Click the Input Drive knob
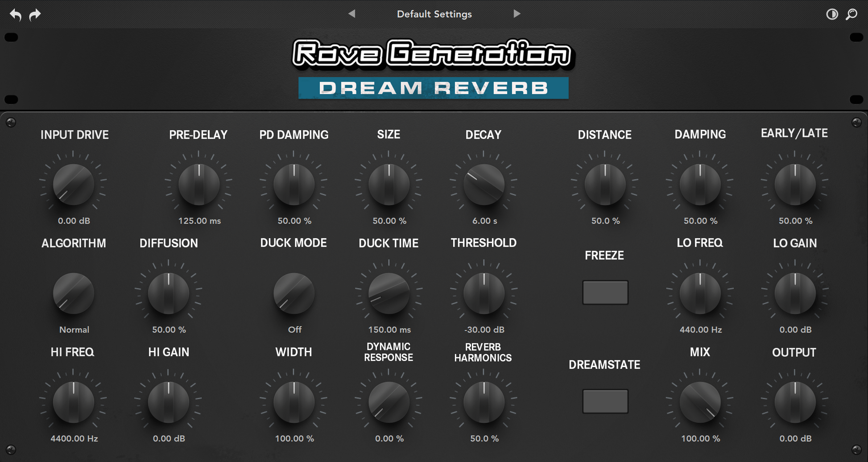Viewport: 868px width, 462px height. (74, 185)
